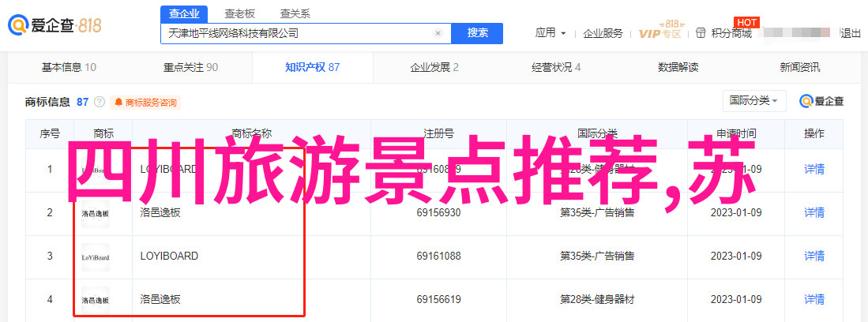The image size is (868, 322).
Task: Switch to the 重点关注 tab
Action: click(x=190, y=68)
